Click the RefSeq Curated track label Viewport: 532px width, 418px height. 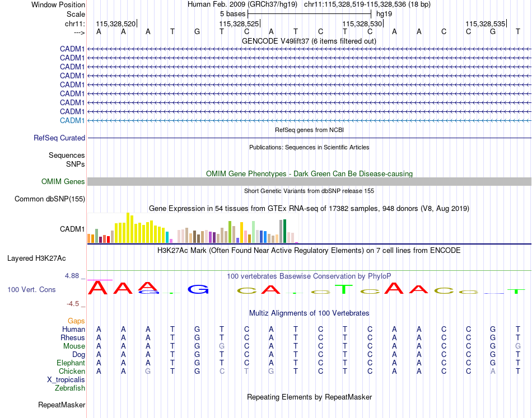[59, 138]
